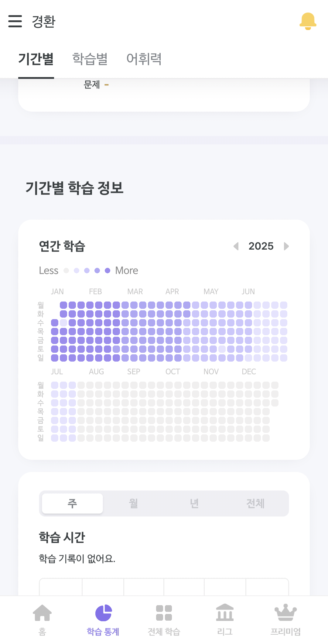Switch to the 기간별 tab

tap(36, 59)
